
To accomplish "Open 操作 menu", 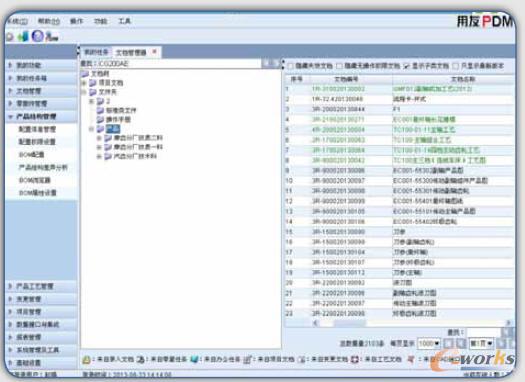I will click(76, 21).
